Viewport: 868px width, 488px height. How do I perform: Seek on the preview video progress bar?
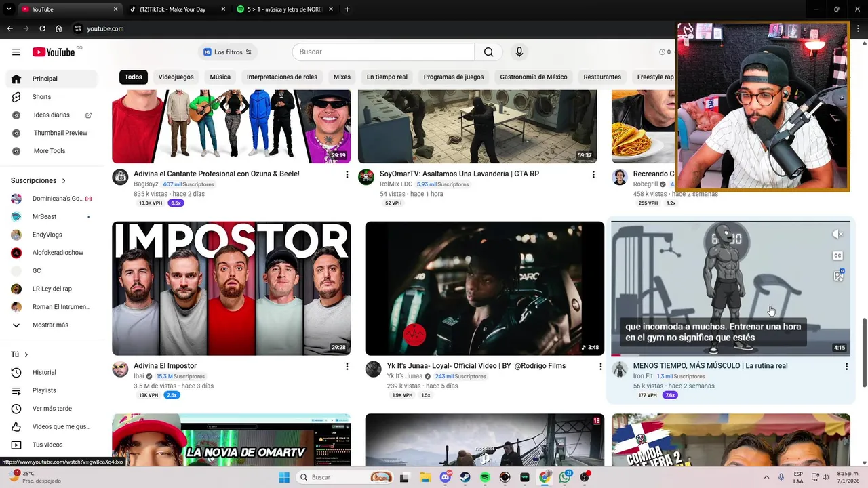point(730,354)
